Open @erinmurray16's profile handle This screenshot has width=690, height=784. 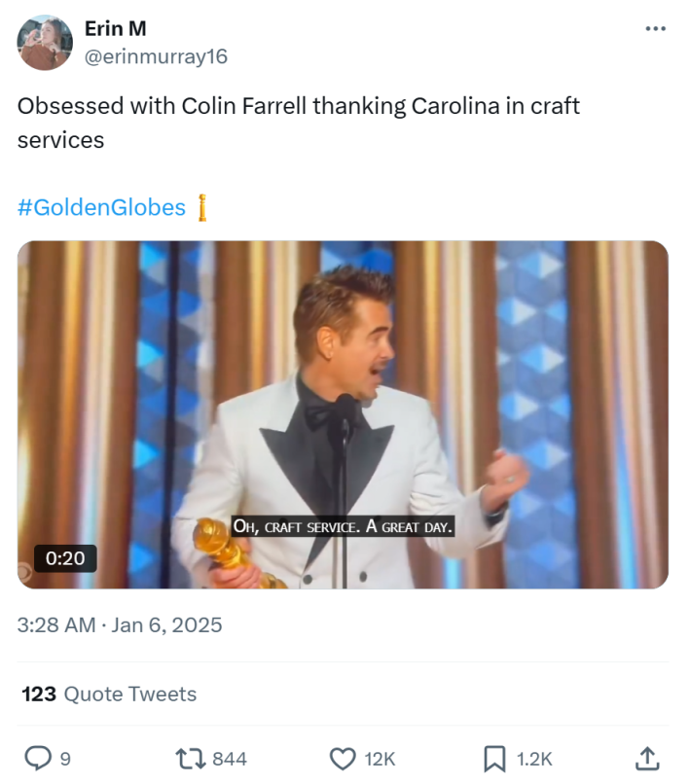click(x=157, y=56)
